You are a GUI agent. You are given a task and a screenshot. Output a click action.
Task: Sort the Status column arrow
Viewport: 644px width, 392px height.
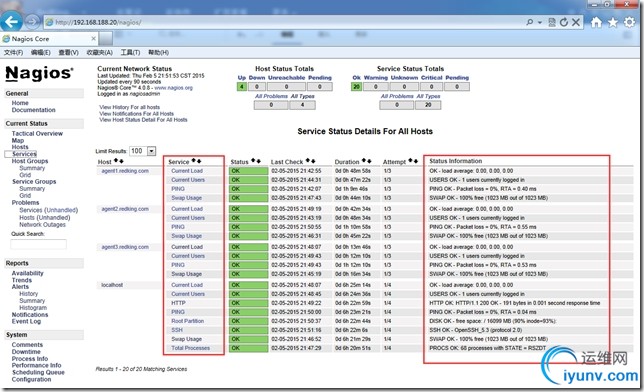point(253,161)
